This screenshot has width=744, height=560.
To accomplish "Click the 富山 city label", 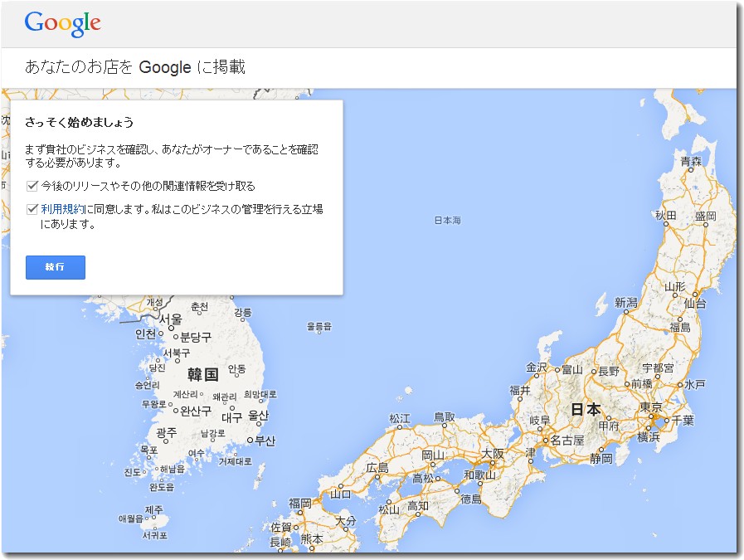I will click(x=572, y=370).
